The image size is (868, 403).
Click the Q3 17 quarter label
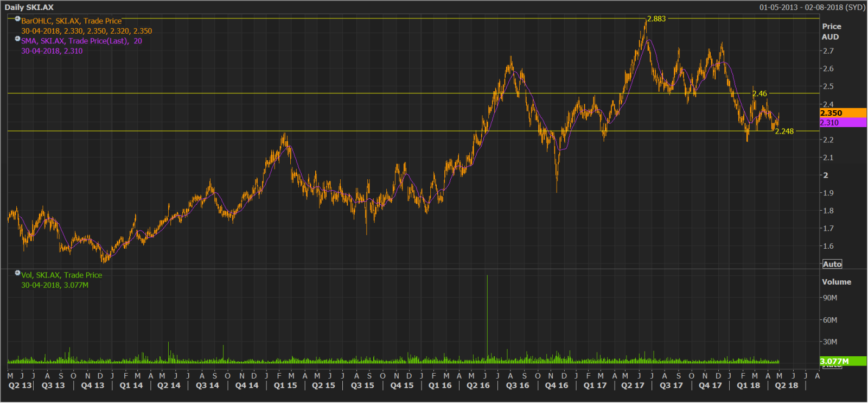click(x=671, y=385)
